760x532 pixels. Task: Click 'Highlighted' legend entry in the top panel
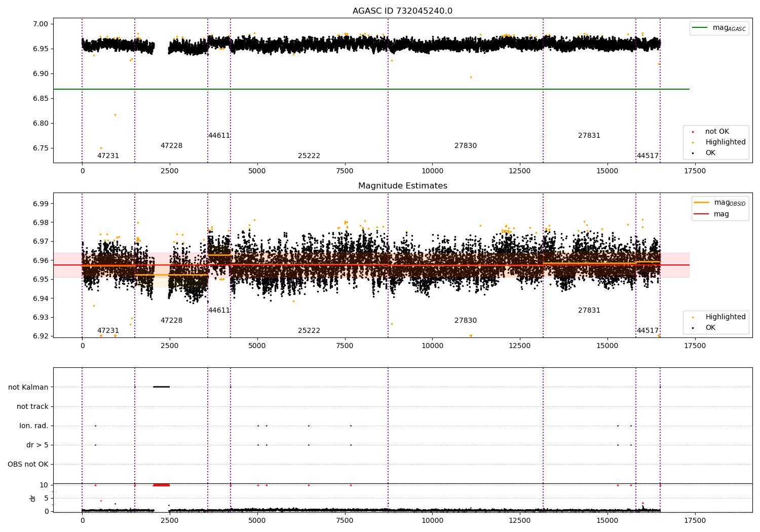719,142
